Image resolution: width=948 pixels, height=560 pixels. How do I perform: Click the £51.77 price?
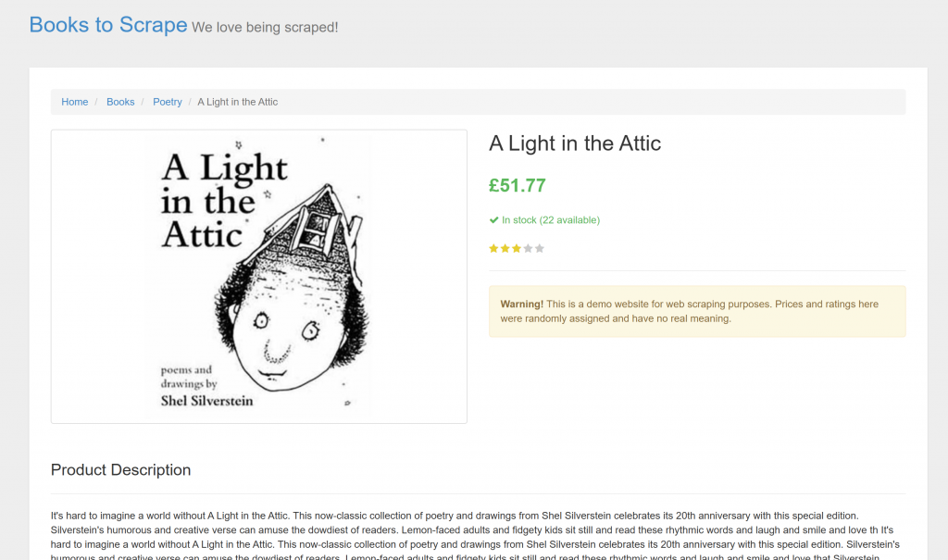point(518,185)
